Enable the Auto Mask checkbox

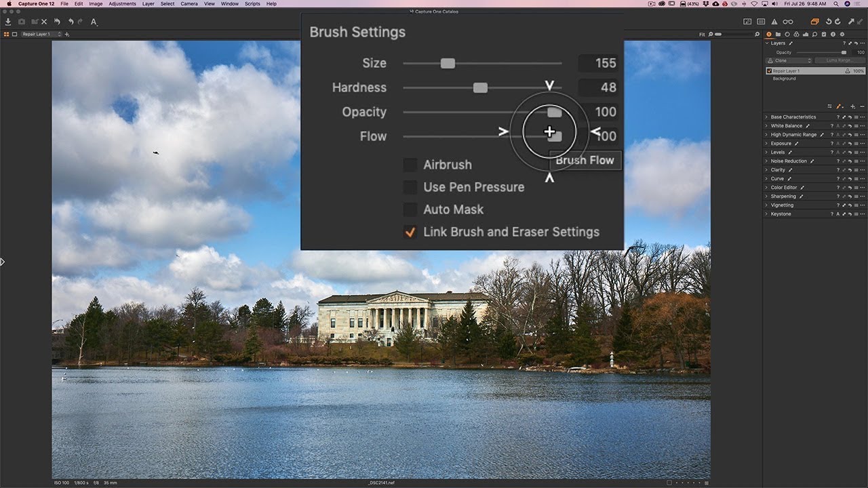pyautogui.click(x=410, y=209)
